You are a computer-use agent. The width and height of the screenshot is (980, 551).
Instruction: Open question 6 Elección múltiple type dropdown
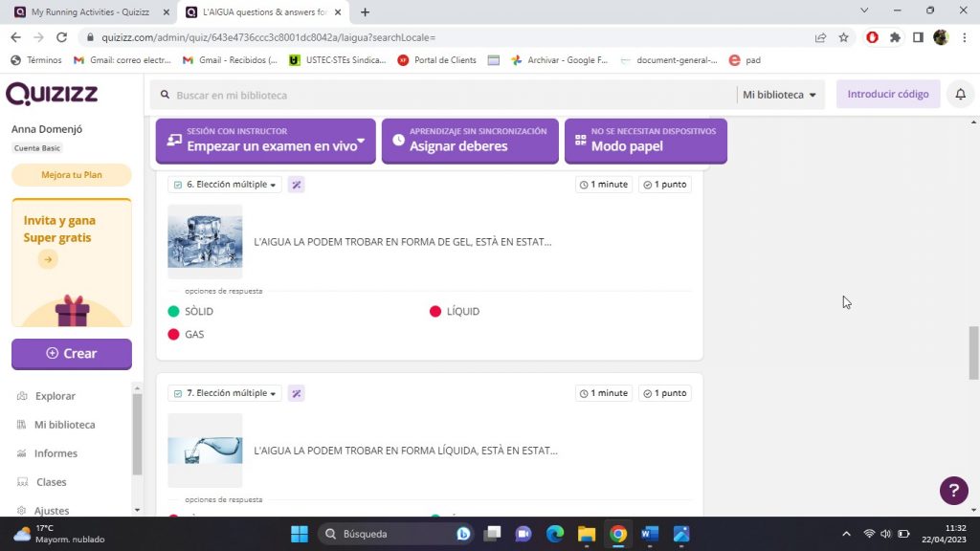click(x=225, y=185)
